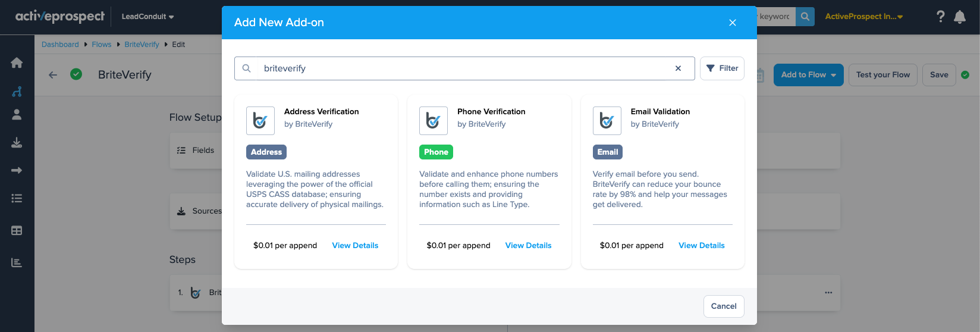Viewport: 980px width, 332px height.
Task: Open the ActiveProspect In... account dropdown
Action: pos(864,17)
